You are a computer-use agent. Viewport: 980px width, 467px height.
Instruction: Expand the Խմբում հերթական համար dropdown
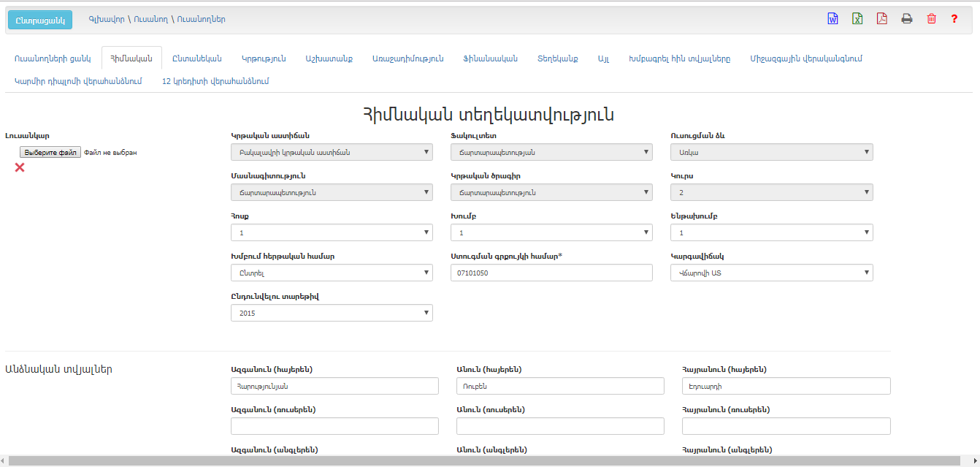[332, 273]
